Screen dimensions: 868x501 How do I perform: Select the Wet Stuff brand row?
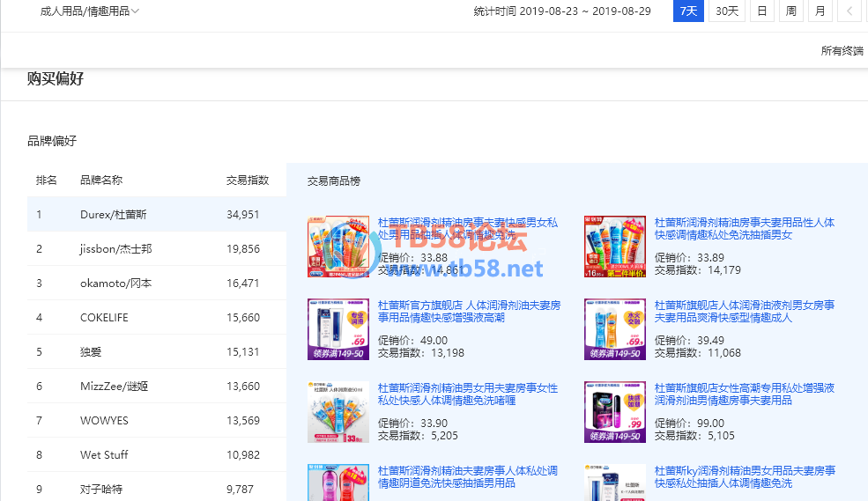tap(156, 455)
